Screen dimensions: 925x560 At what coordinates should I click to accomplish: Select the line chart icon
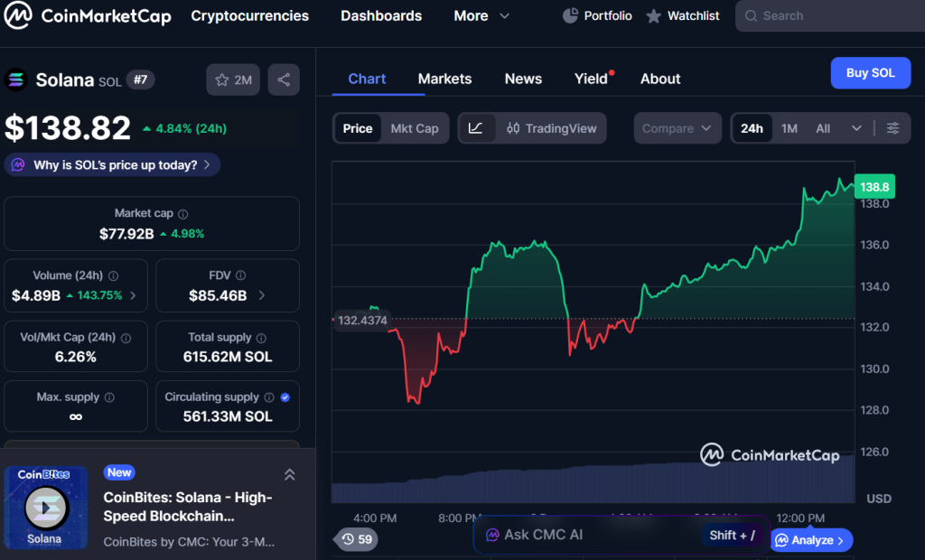[476, 128]
